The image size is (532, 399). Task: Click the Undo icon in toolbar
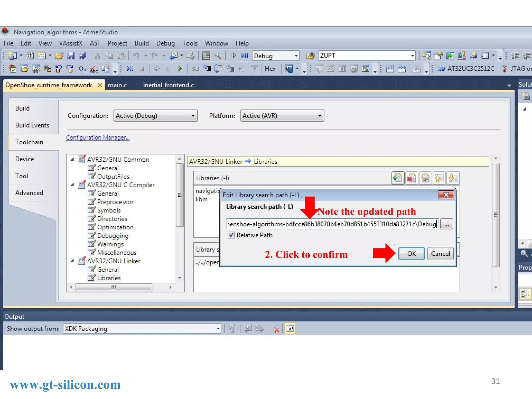[136, 56]
